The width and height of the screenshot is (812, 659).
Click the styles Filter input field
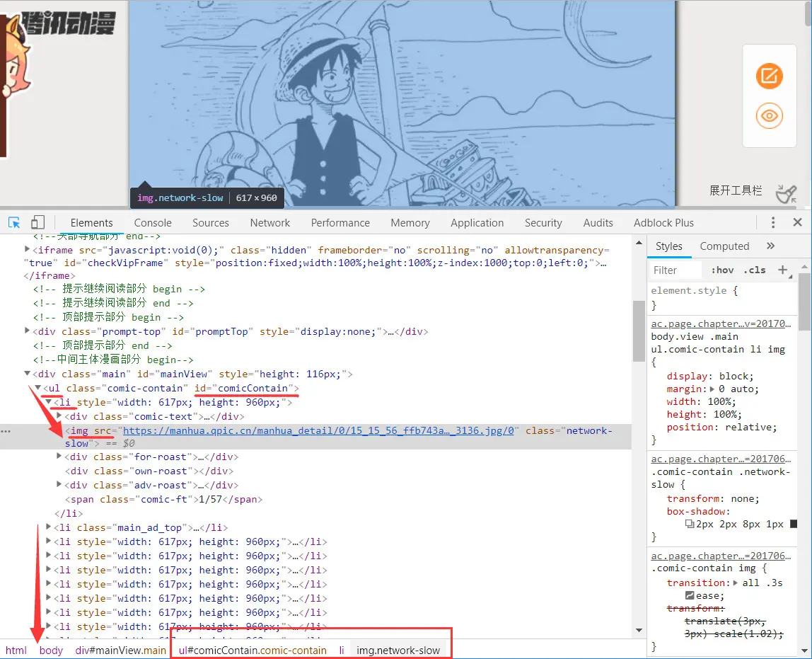[x=676, y=270]
